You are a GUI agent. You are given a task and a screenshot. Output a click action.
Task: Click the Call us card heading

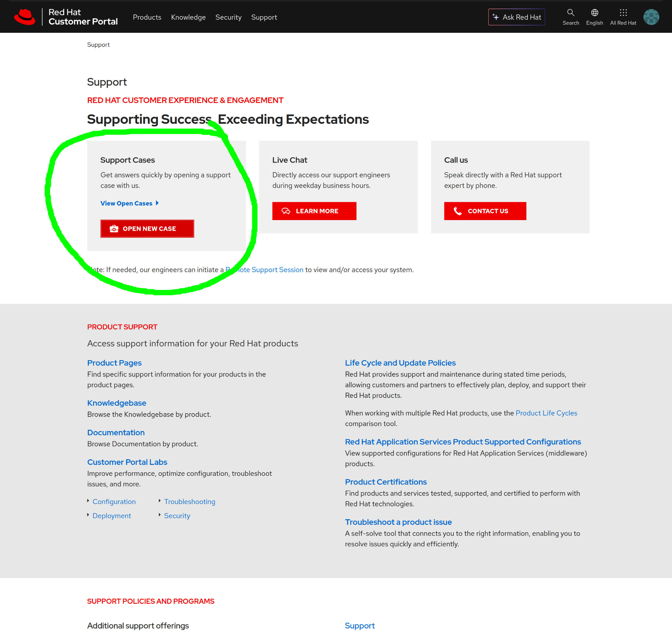pos(456,160)
